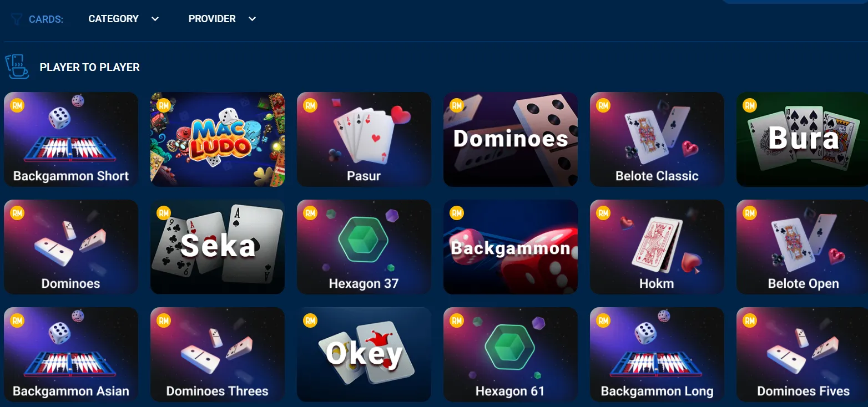The height and width of the screenshot is (407, 868).
Task: Expand the Category filter dropdown
Action: [123, 19]
